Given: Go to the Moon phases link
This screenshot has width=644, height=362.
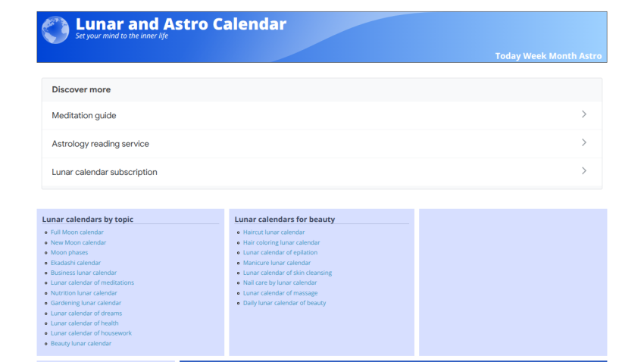Looking at the screenshot, I should coord(69,252).
